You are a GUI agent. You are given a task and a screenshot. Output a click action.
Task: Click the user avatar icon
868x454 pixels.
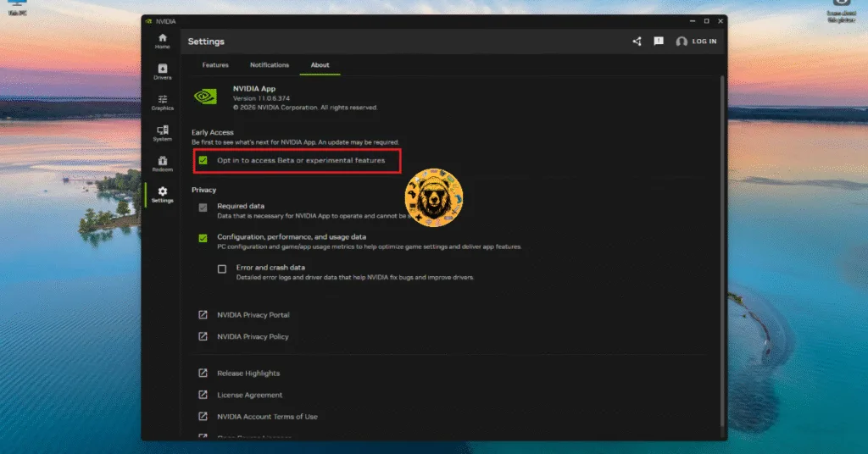click(x=682, y=42)
